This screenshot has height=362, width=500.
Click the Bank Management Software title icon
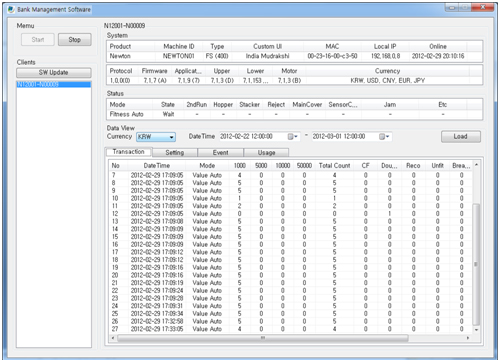point(11,9)
